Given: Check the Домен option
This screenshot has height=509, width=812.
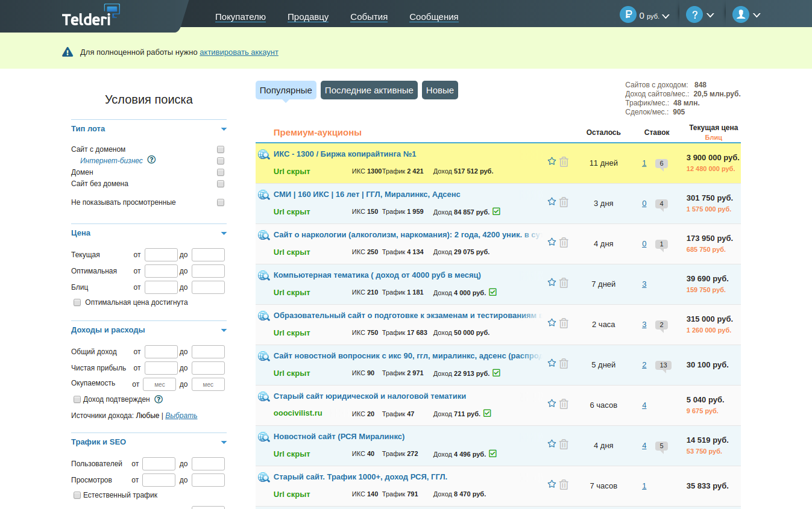Looking at the screenshot, I should pyautogui.click(x=221, y=172).
